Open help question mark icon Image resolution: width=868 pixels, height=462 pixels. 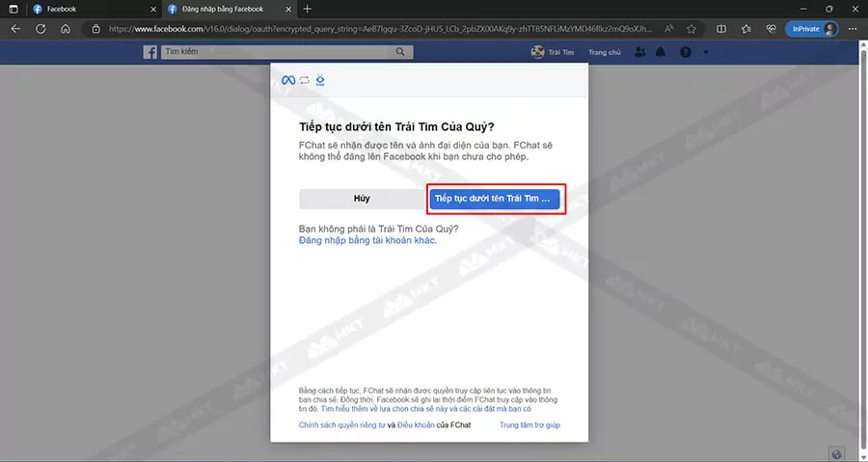686,52
